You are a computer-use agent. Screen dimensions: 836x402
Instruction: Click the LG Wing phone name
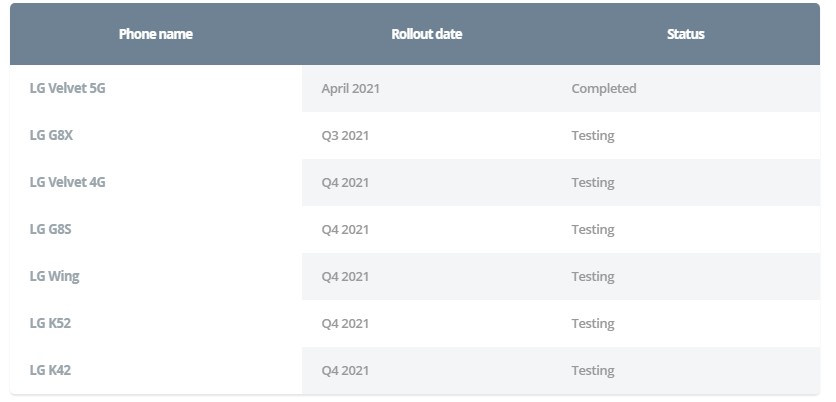tap(55, 276)
